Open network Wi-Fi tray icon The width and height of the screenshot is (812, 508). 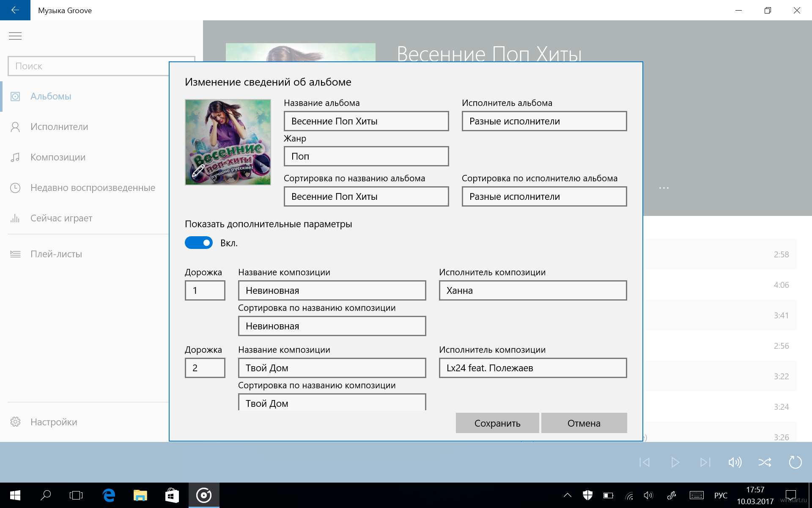629,495
